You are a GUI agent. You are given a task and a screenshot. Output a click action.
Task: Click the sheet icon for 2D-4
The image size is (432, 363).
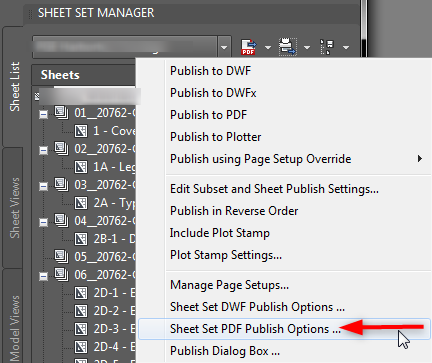[x=81, y=347]
